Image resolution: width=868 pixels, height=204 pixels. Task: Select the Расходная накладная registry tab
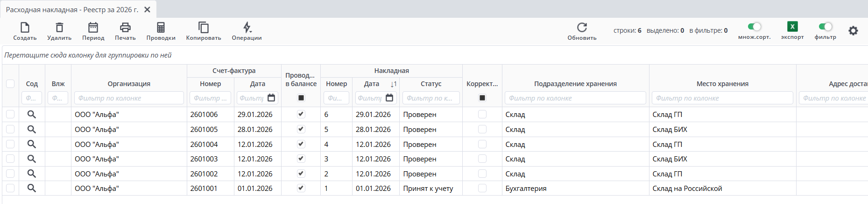72,10
